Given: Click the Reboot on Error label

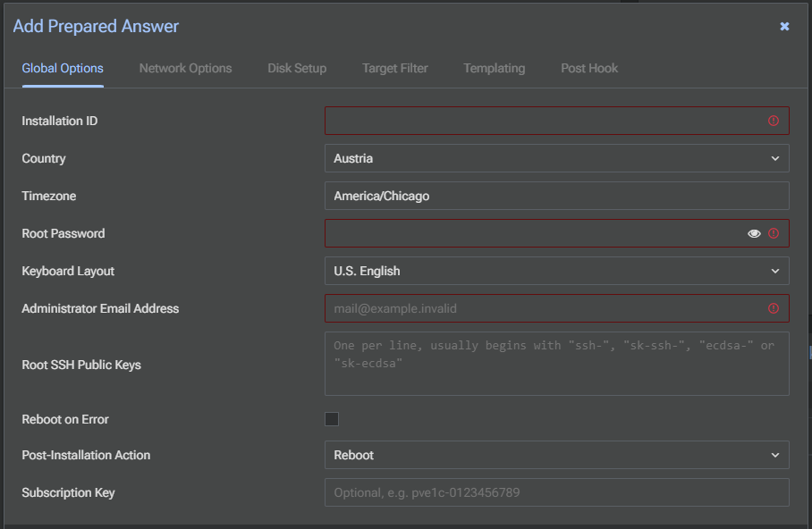Looking at the screenshot, I should (x=65, y=419).
